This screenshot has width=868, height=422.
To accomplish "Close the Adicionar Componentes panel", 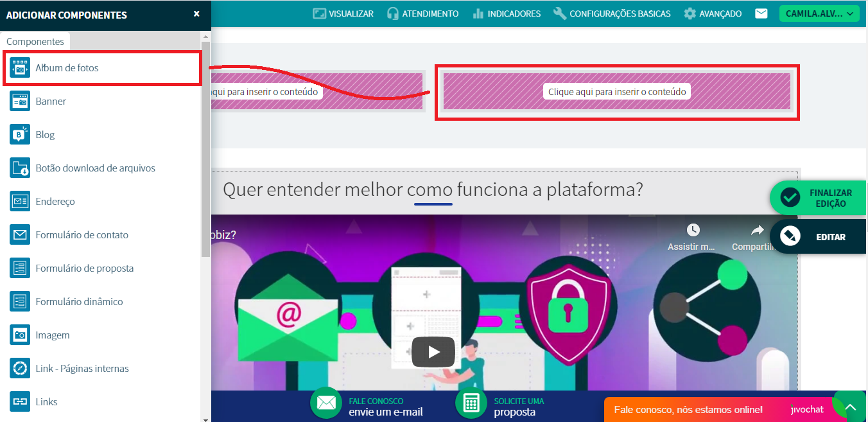I will coord(196,13).
